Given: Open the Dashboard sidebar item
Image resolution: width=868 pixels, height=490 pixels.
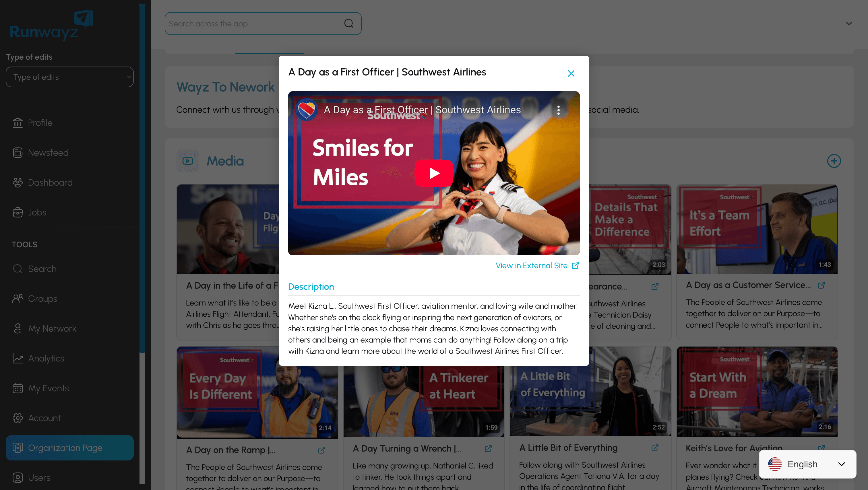Looking at the screenshot, I should pyautogui.click(x=50, y=182).
